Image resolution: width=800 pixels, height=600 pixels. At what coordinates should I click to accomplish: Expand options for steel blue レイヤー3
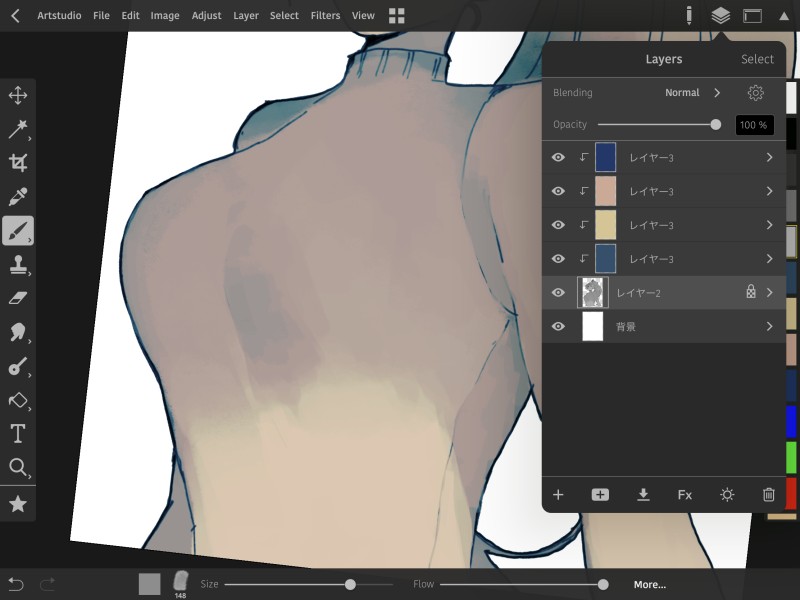click(x=769, y=259)
